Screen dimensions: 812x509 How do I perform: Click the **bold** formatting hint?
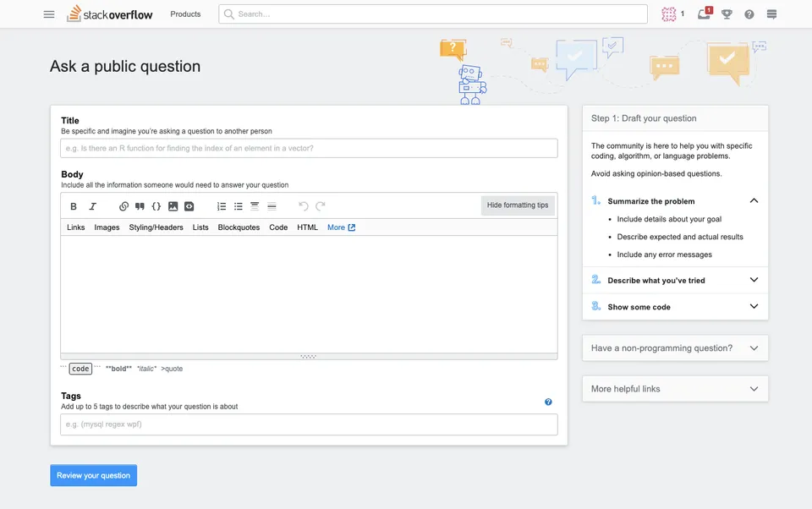(x=118, y=369)
